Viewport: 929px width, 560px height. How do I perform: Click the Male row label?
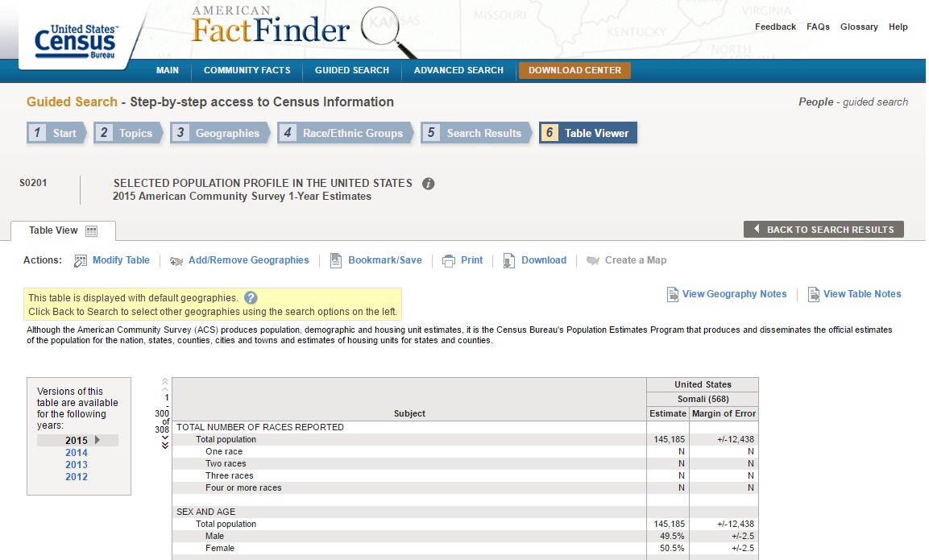[x=214, y=537]
